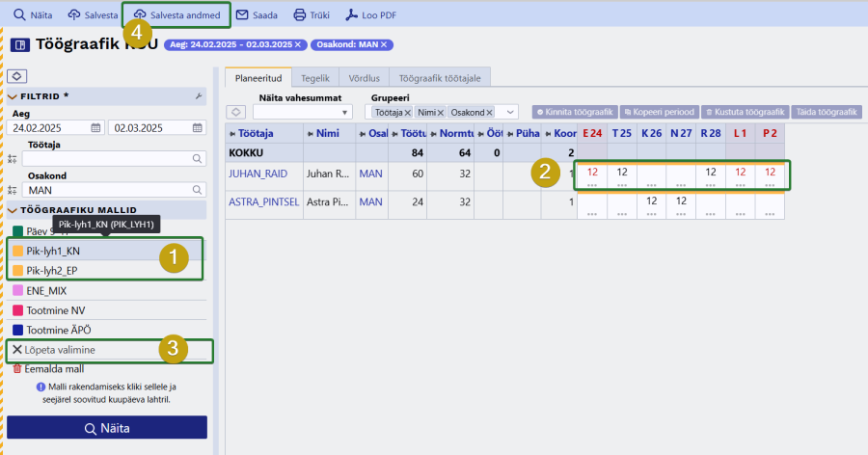Select the Tootmine NV template
Screen dimensions: 868x455
click(108, 310)
